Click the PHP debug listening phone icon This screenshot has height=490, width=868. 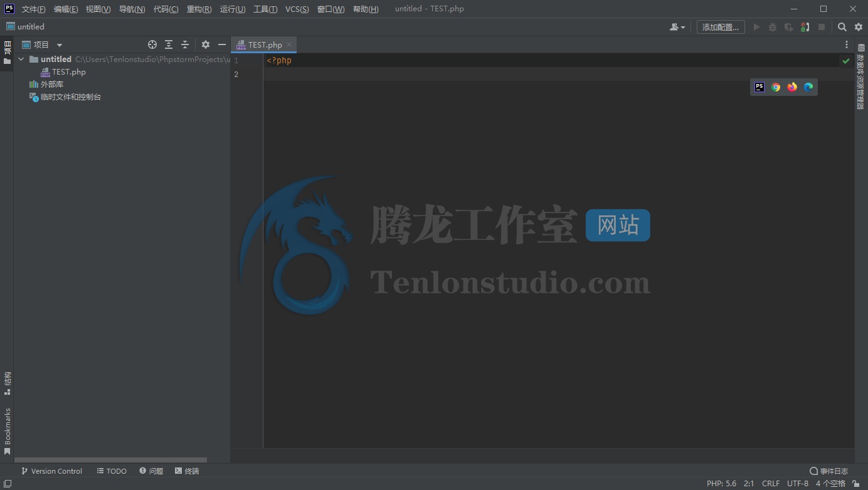tap(805, 27)
